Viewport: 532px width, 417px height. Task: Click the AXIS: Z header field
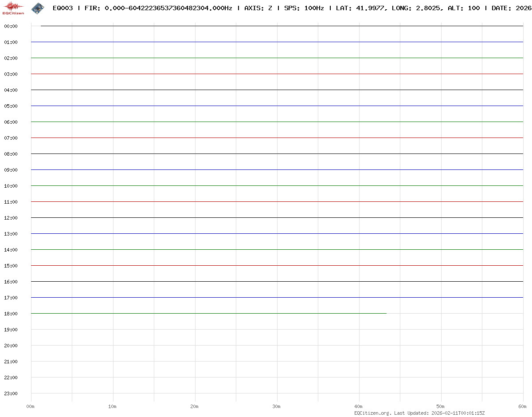pos(258,8)
